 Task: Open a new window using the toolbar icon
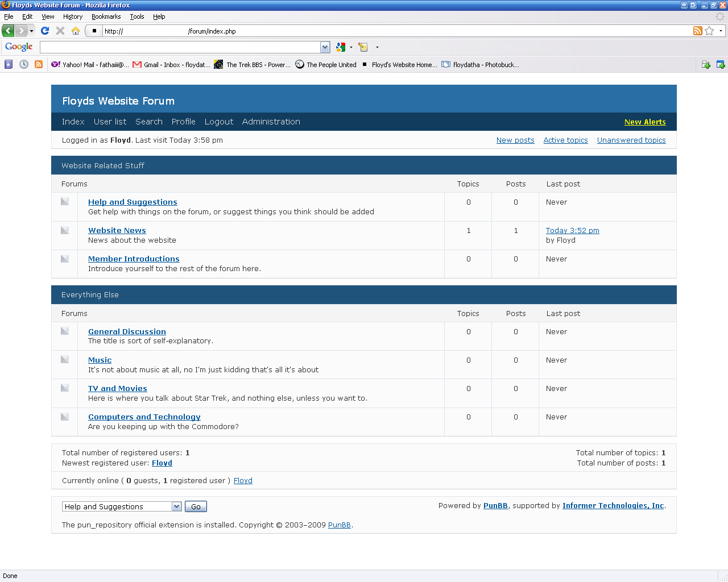[721, 65]
